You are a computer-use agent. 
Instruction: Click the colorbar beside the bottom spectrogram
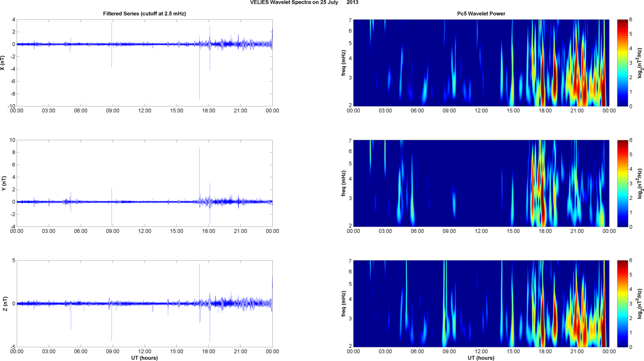(622, 304)
